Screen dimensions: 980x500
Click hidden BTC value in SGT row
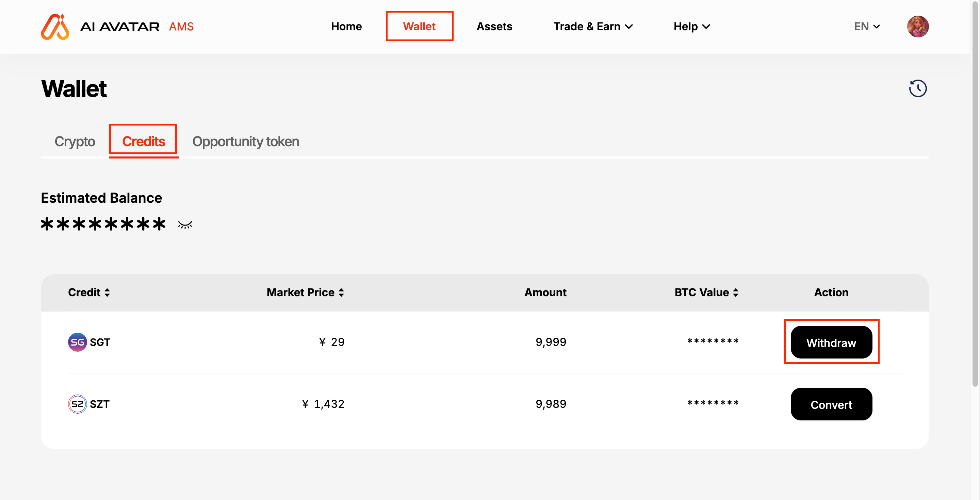click(713, 341)
